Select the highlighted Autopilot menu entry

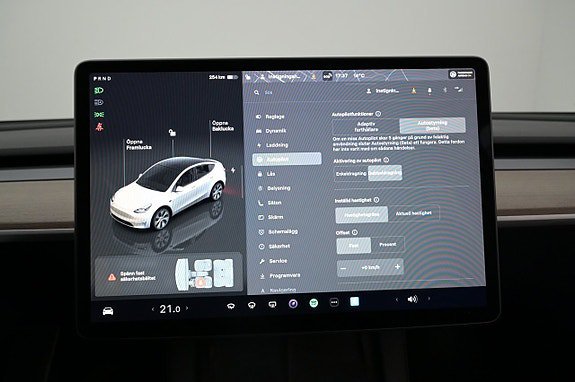click(x=287, y=159)
